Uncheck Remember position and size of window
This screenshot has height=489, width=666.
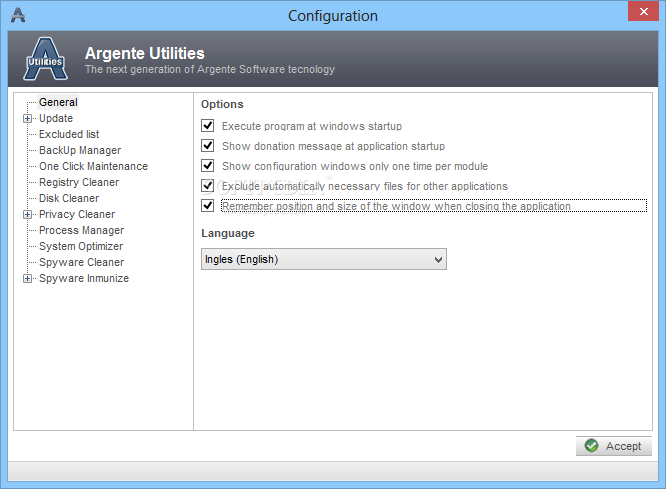point(208,206)
